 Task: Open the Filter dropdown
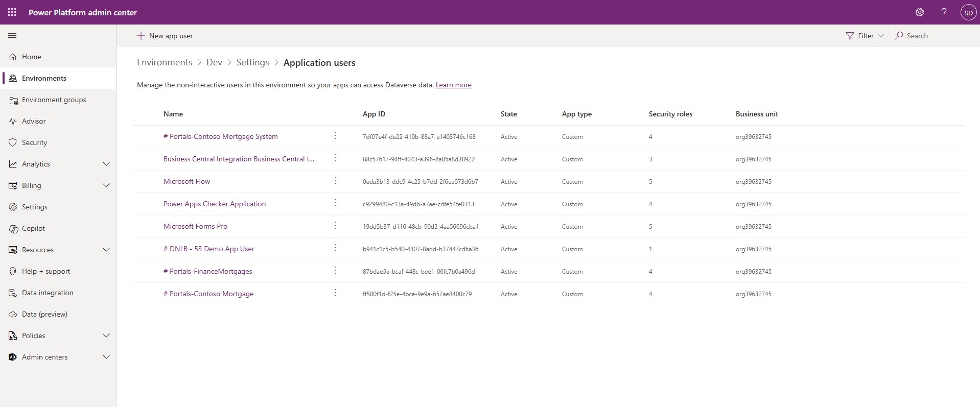865,36
